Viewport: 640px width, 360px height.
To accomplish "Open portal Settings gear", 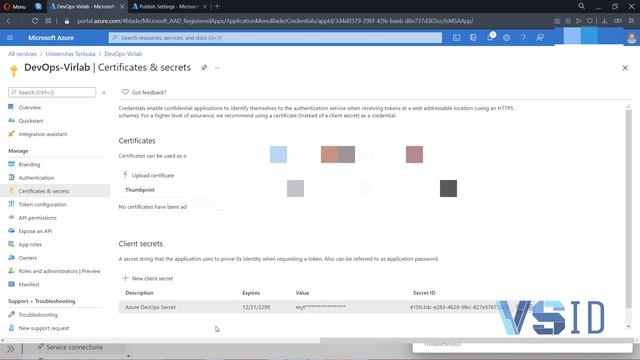I will point(507,38).
